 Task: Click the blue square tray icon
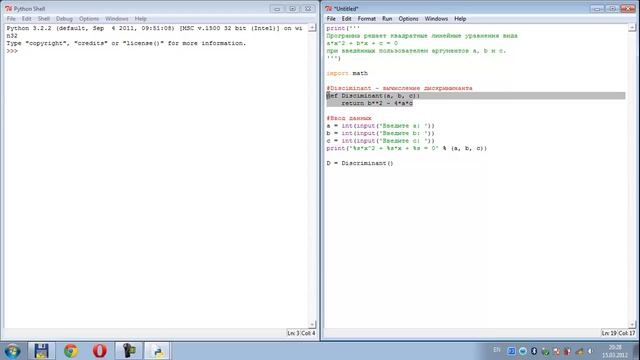coord(511,351)
